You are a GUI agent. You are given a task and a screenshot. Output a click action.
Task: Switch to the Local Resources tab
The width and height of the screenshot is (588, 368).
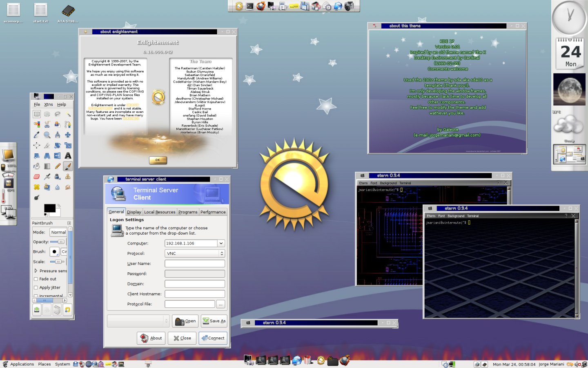pyautogui.click(x=160, y=212)
